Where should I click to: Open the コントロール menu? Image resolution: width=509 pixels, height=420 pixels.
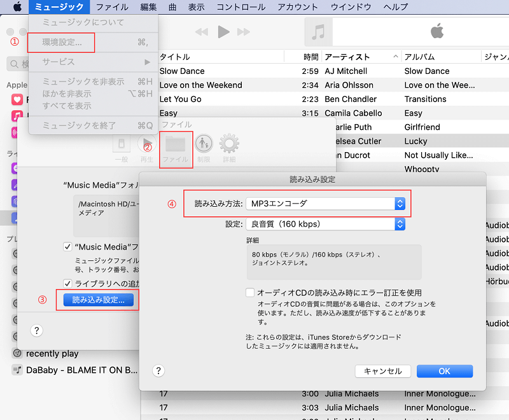click(241, 7)
